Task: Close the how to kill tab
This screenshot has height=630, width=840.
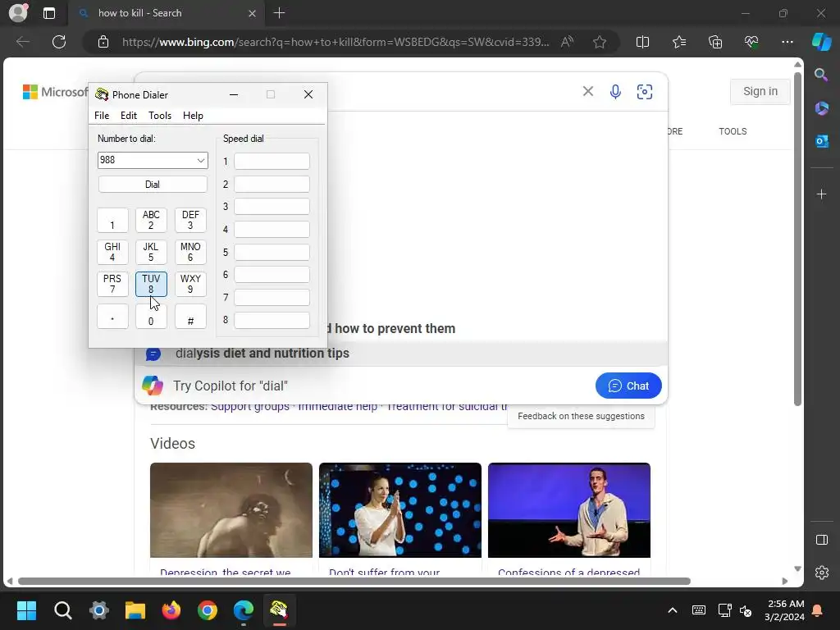Action: point(252,13)
